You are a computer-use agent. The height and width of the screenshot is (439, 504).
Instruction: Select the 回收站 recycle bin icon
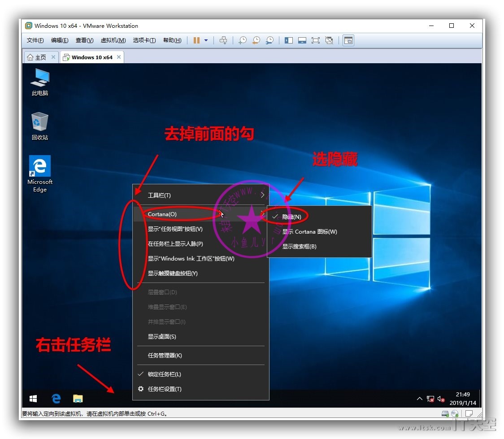(40, 126)
